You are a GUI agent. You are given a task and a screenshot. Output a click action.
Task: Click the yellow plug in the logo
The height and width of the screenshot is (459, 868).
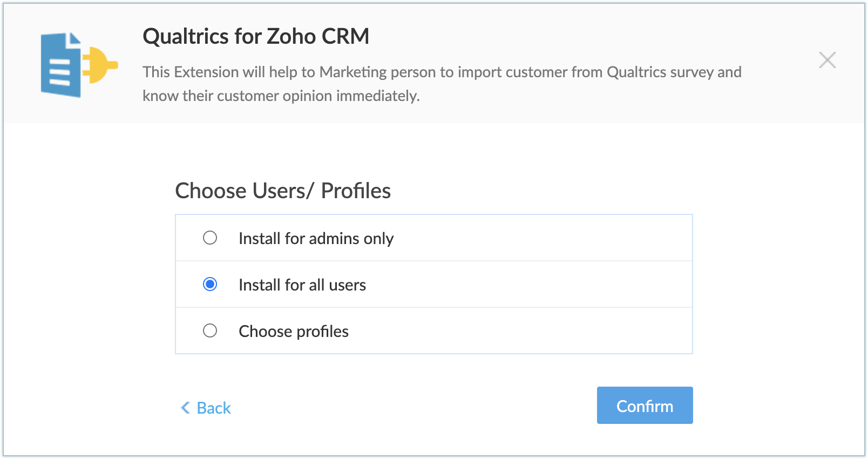point(100,65)
